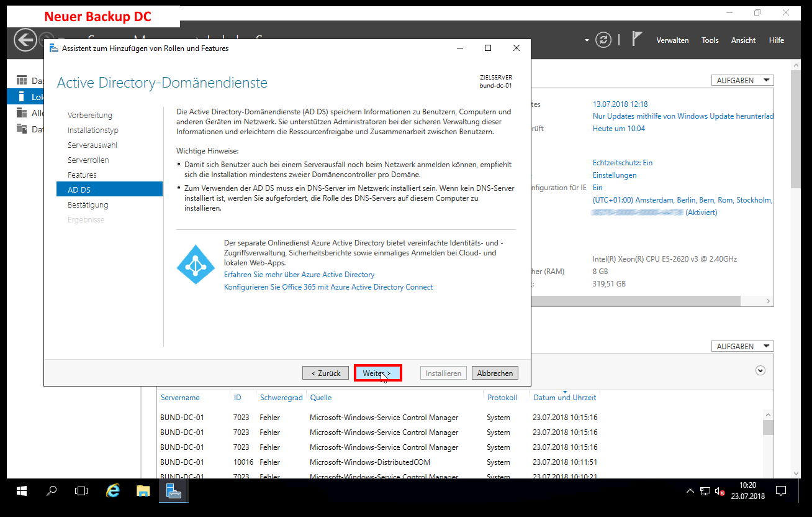This screenshot has height=517, width=812.
Task: Sort events by Datum und Uhrzeit column
Action: (x=564, y=398)
